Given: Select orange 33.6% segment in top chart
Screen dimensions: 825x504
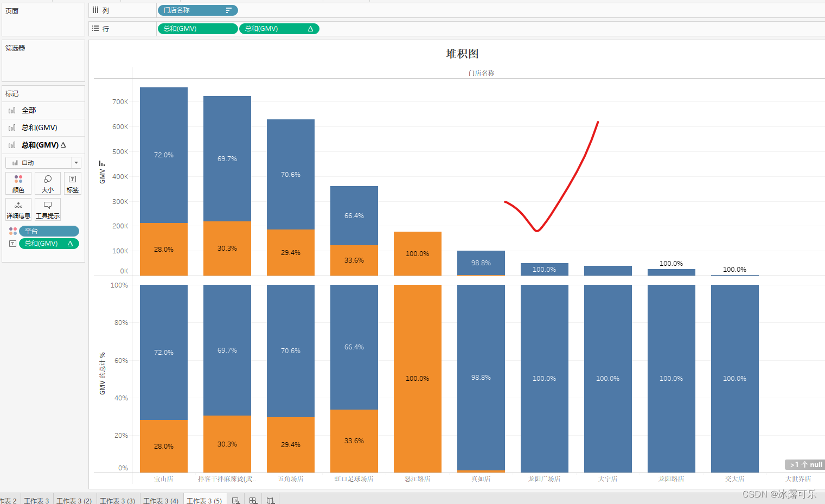Looking at the screenshot, I should tap(354, 260).
